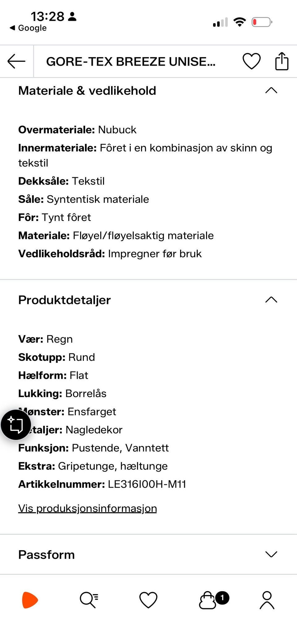
Task: Open the wishlist tab in bottom bar
Action: click(x=148, y=600)
